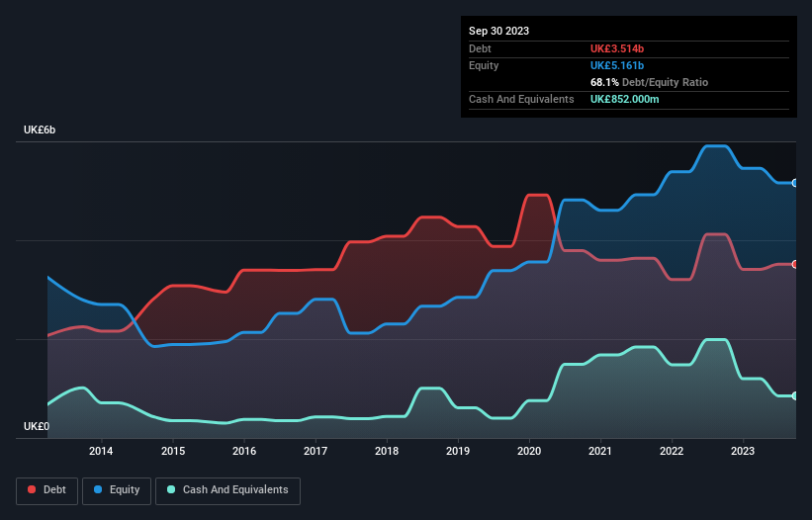812x520 pixels.
Task: Click the UK£6b y-axis label
Action: pyautogui.click(x=40, y=130)
